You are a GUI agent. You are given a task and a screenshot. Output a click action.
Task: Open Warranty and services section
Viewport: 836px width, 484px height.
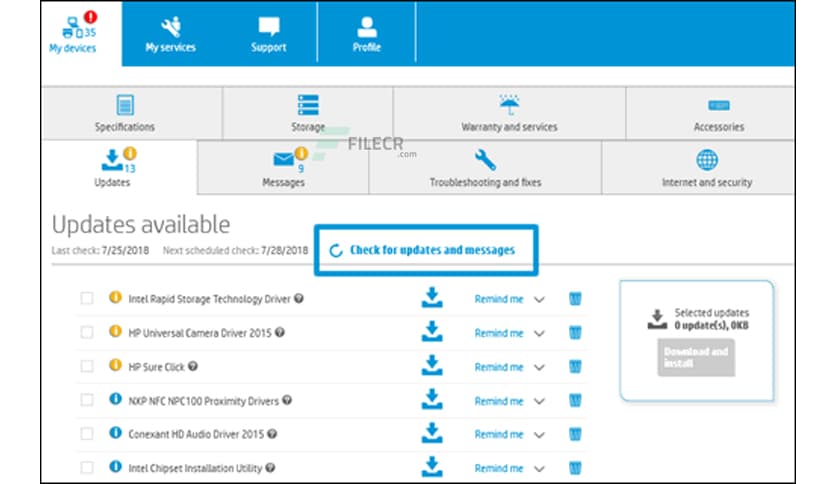(x=509, y=113)
